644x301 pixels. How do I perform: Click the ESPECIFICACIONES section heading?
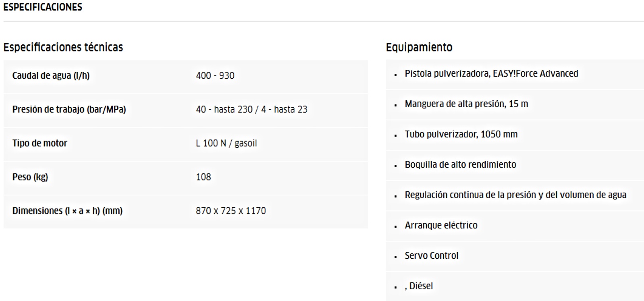coord(43,7)
